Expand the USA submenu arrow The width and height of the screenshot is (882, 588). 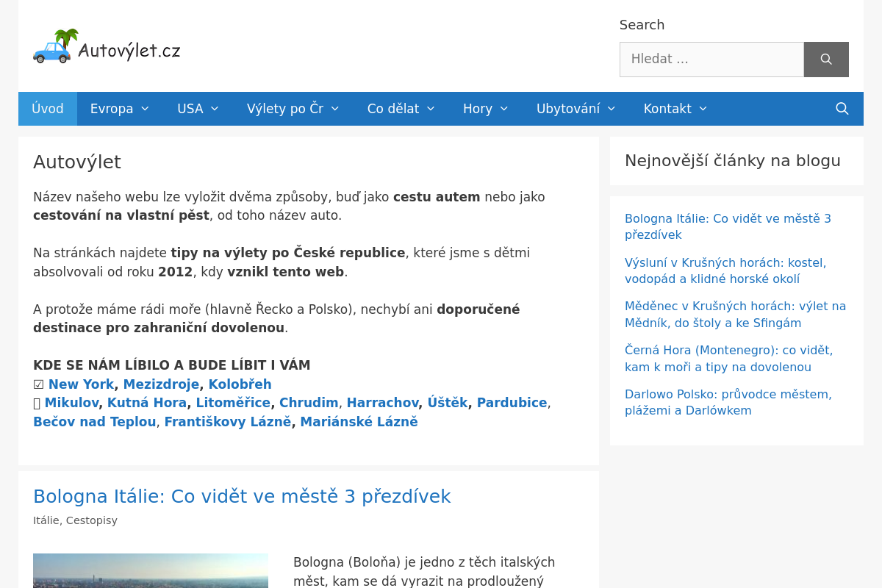click(215, 109)
